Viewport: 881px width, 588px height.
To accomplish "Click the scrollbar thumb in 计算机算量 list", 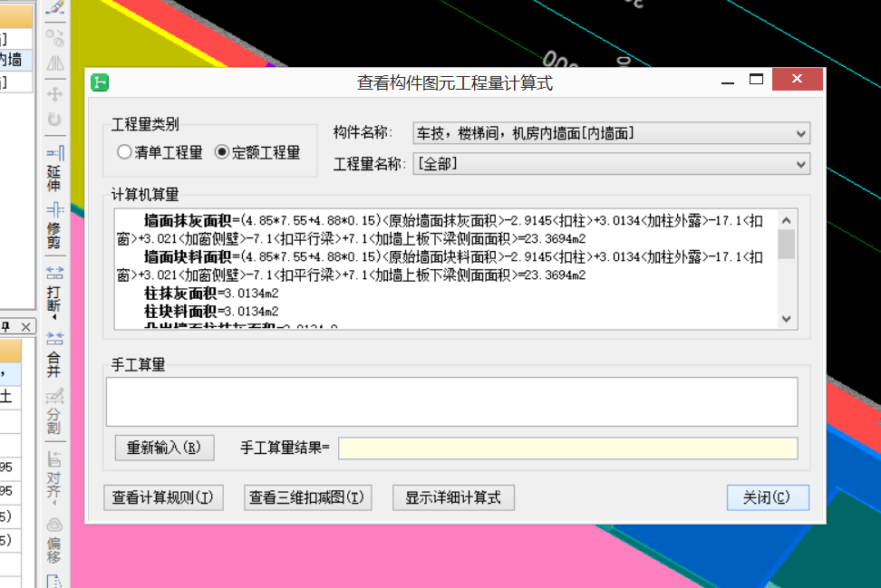I will tap(786, 245).
